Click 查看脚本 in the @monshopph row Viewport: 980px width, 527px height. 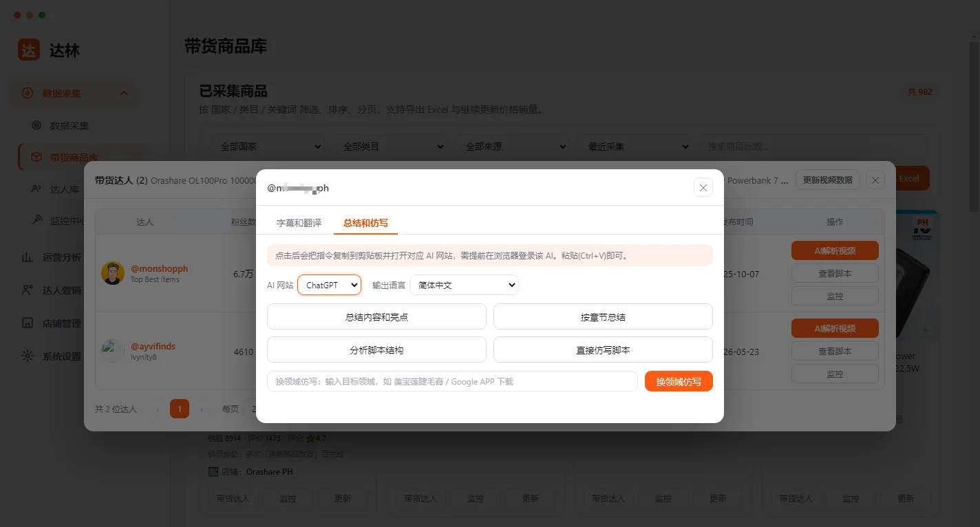point(835,273)
